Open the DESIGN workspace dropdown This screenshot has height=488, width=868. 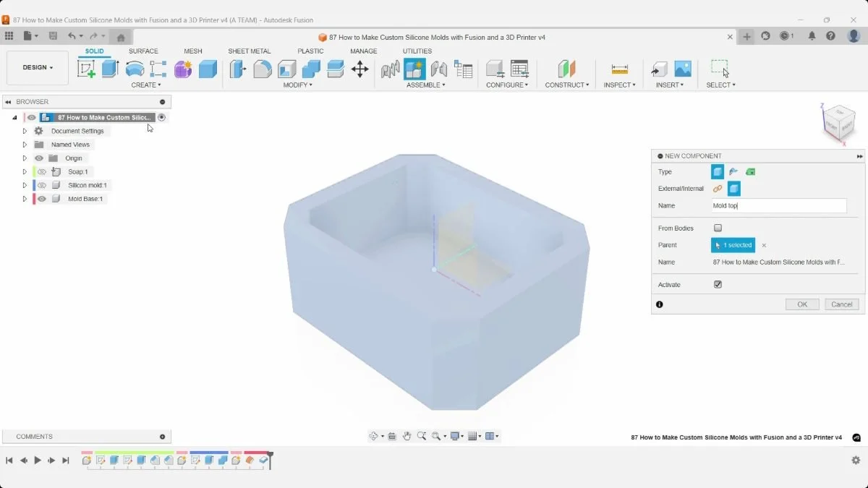(38, 67)
